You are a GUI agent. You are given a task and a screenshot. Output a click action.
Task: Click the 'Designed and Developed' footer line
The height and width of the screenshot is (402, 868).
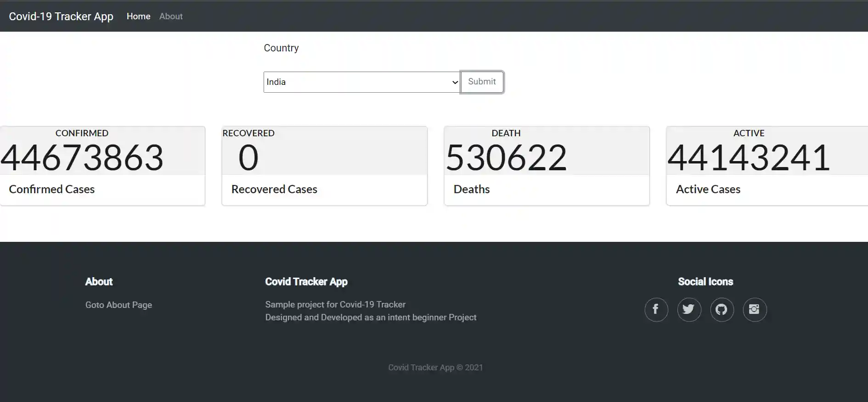[371, 317]
